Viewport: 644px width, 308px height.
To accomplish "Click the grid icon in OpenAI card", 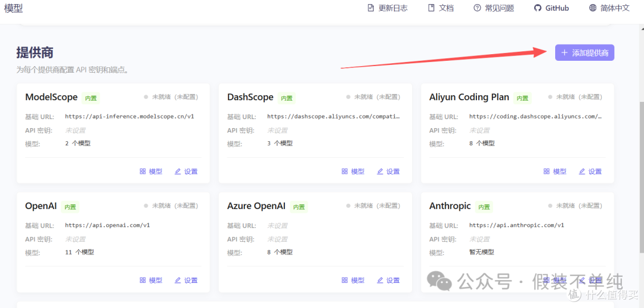I will point(143,280).
